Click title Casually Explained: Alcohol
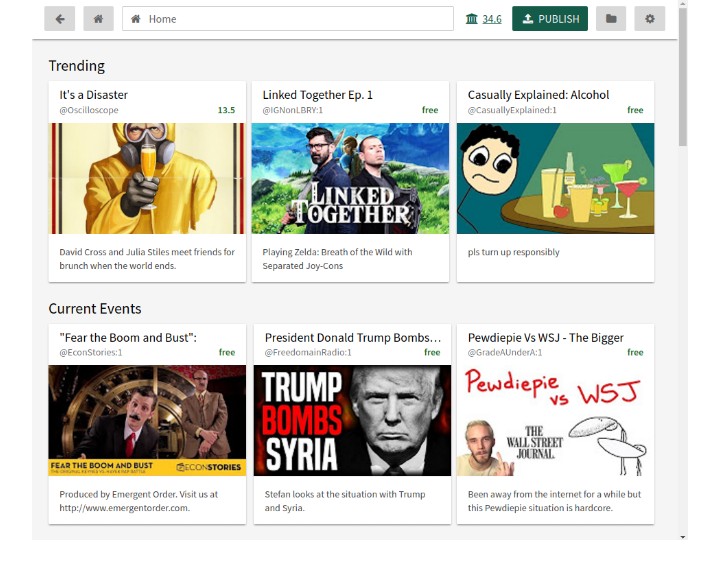This screenshot has width=720, height=569. [x=538, y=95]
